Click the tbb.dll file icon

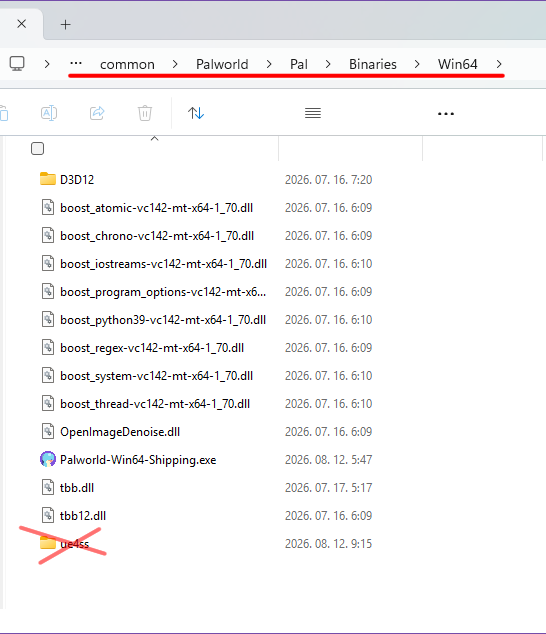[48, 487]
